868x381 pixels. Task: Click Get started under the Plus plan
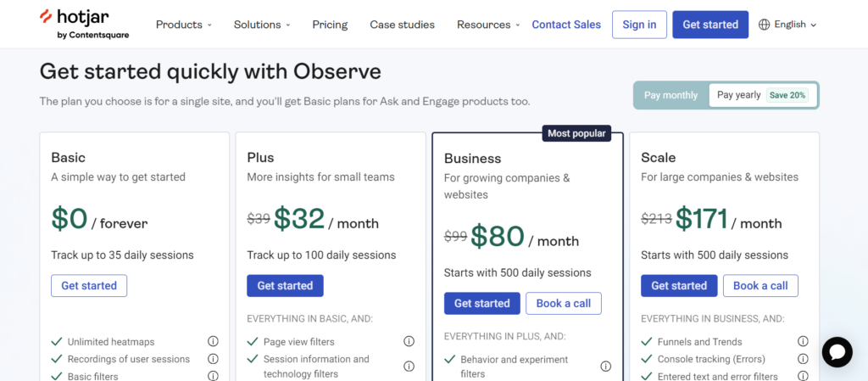[x=285, y=286]
